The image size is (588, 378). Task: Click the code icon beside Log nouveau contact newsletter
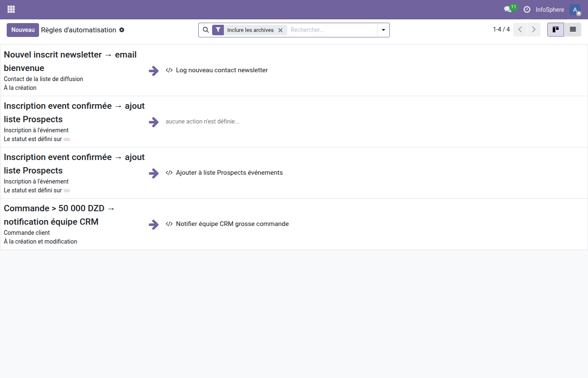coord(169,70)
